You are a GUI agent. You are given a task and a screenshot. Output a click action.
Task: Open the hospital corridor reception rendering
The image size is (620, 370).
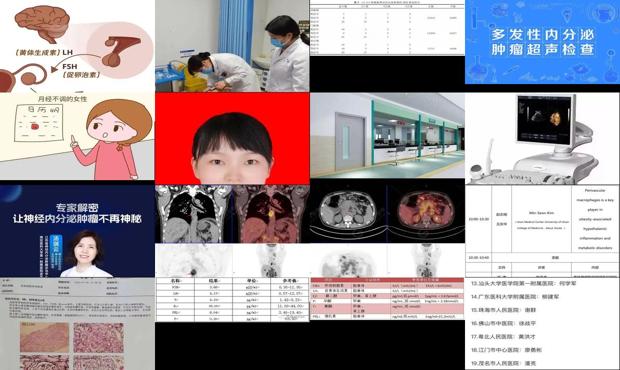387,136
